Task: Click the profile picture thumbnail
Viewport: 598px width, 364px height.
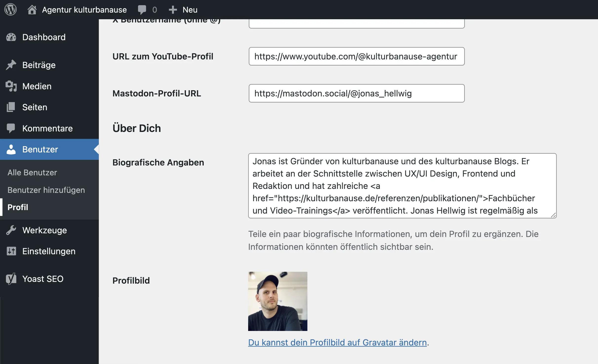Action: [x=278, y=301]
